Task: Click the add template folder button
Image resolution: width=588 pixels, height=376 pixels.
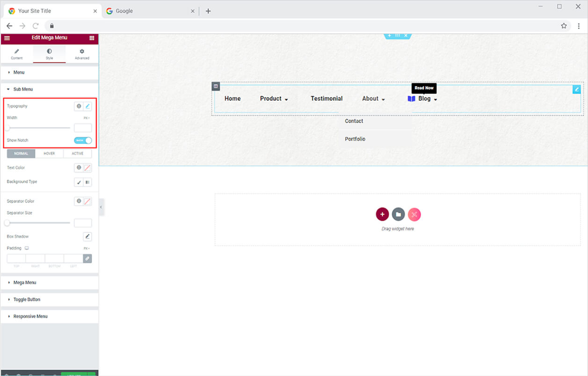Action: coord(398,214)
